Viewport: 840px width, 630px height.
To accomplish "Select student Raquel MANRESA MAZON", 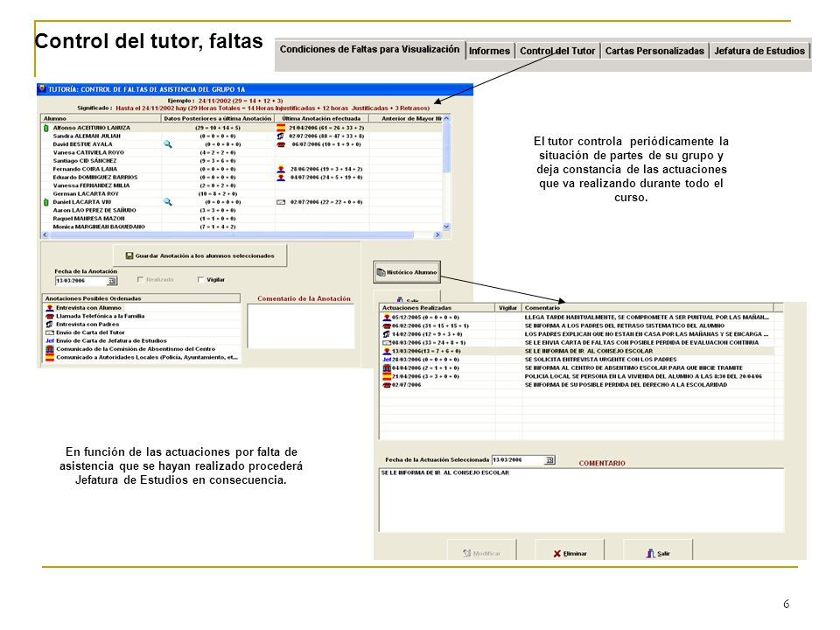I will pos(88,219).
